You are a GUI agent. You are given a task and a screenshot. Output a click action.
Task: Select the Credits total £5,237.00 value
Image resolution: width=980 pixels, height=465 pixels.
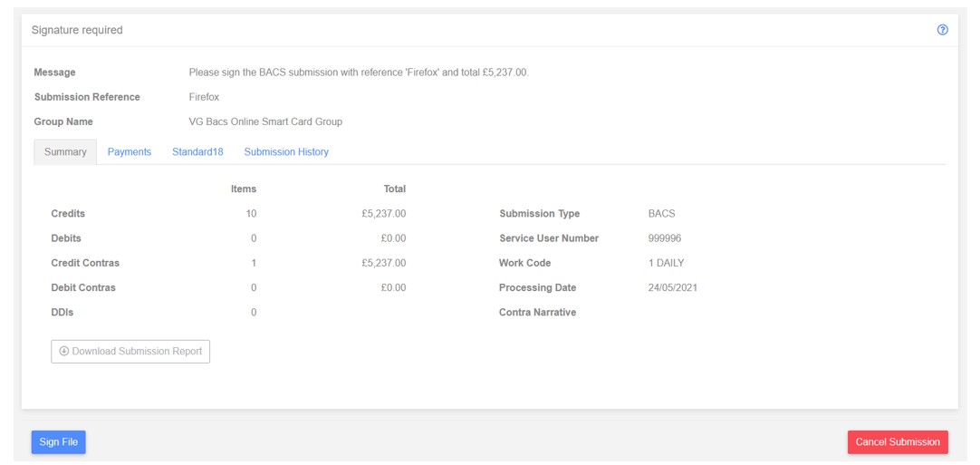(384, 213)
